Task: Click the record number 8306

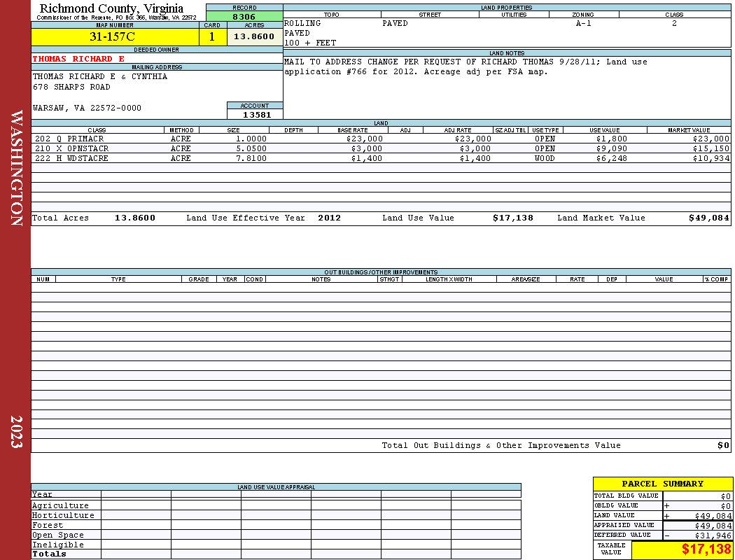Action: tap(244, 16)
